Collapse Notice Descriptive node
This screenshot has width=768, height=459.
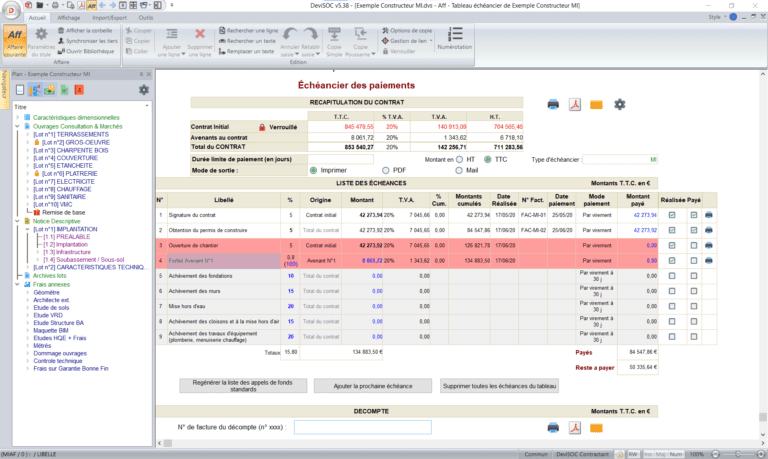[x=18, y=221]
